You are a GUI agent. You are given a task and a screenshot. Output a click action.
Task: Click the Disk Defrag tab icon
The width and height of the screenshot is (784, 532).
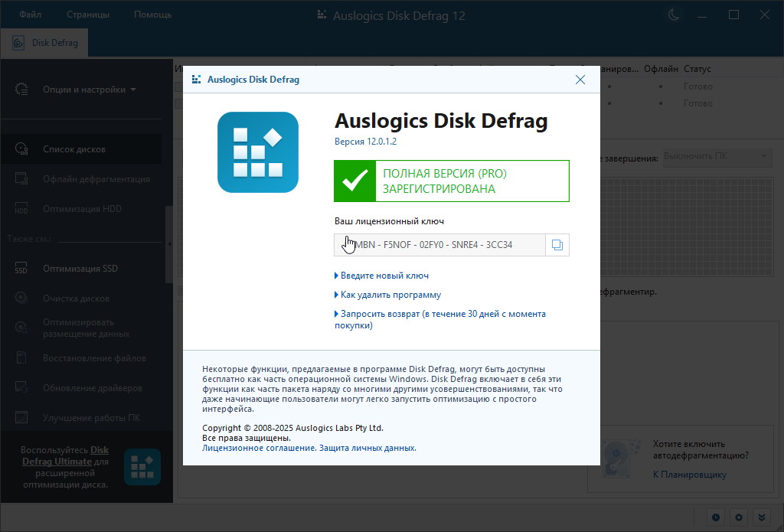point(18,43)
